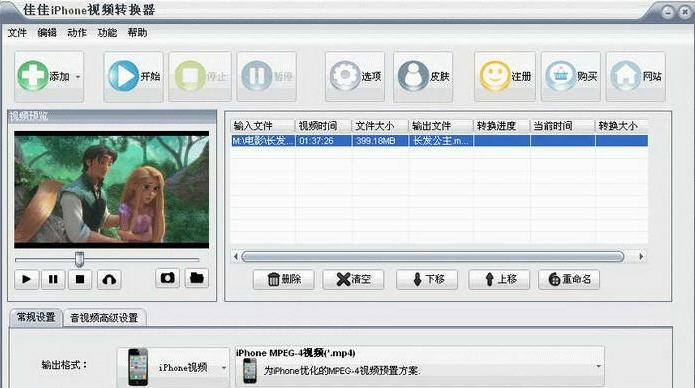Open the iPhone视频 output format dropdown
Screen dimensions: 695x388
[x=173, y=367]
